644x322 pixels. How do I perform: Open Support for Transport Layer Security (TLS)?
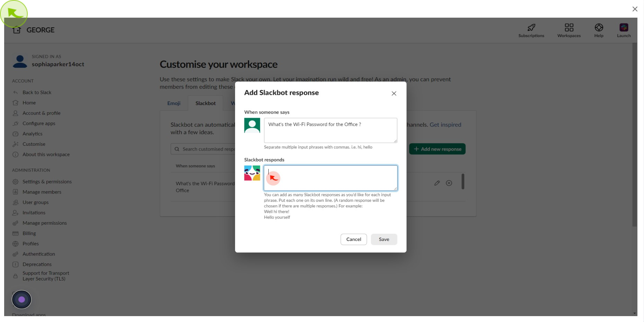pos(45,276)
